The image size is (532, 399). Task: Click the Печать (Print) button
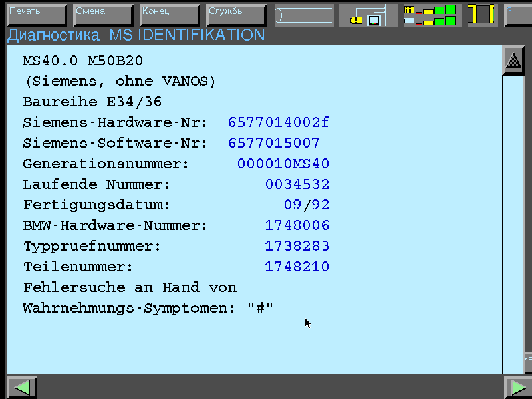click(37, 15)
